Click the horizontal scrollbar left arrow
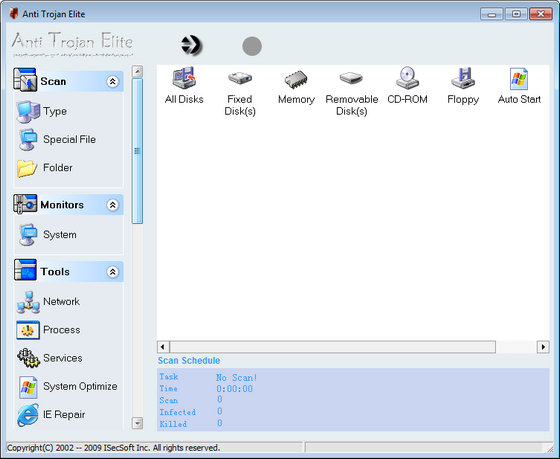Image resolution: width=560 pixels, height=459 pixels. tap(163, 346)
